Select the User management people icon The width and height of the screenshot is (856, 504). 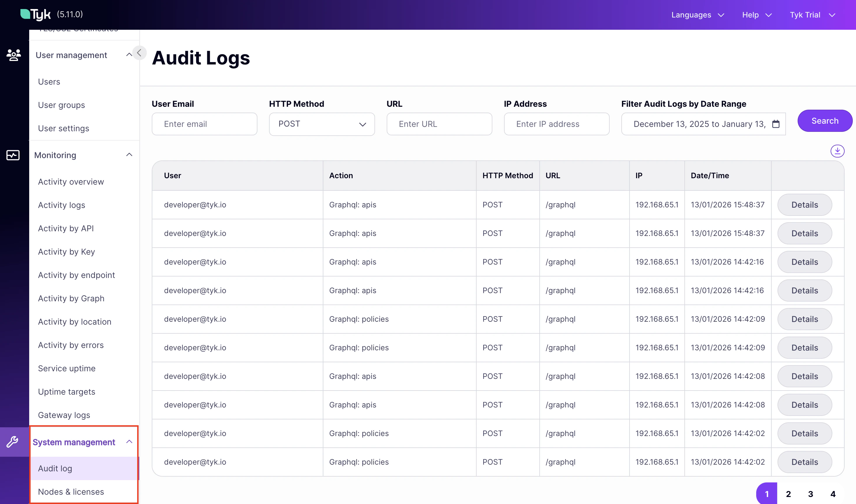(13, 55)
